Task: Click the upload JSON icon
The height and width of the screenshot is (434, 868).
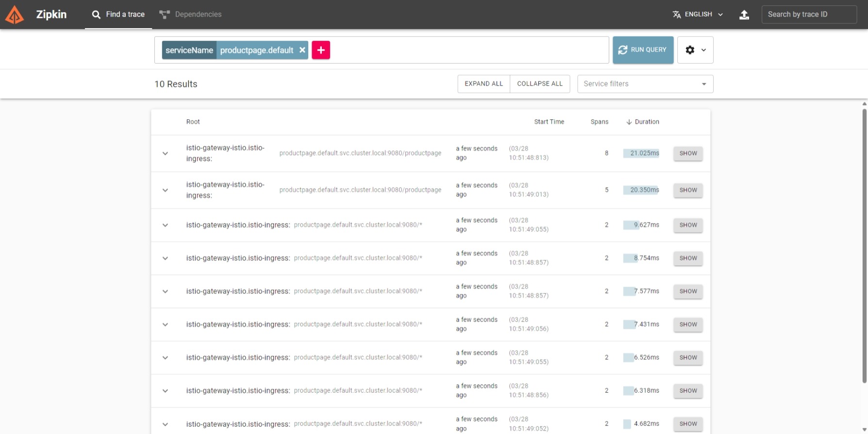Action: (744, 15)
